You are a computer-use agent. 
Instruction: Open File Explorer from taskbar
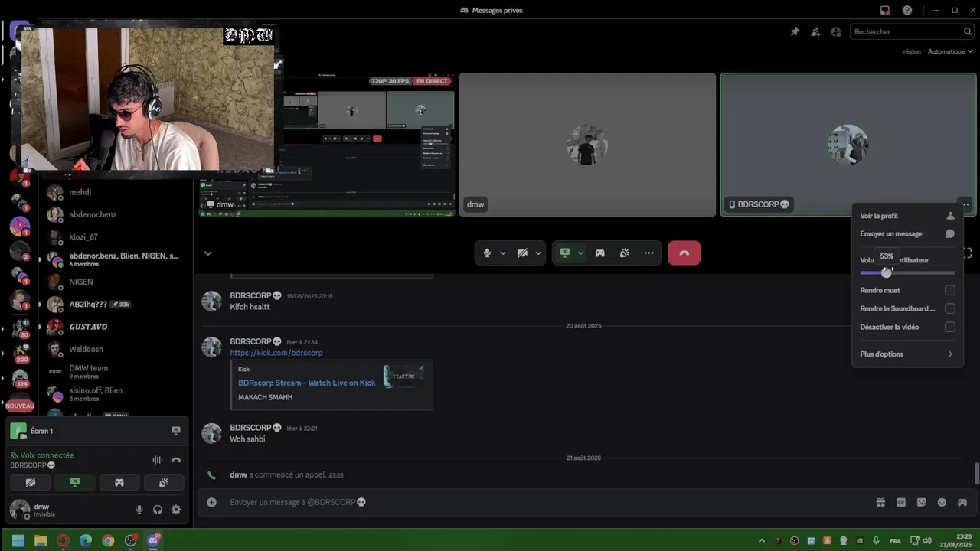coord(41,540)
